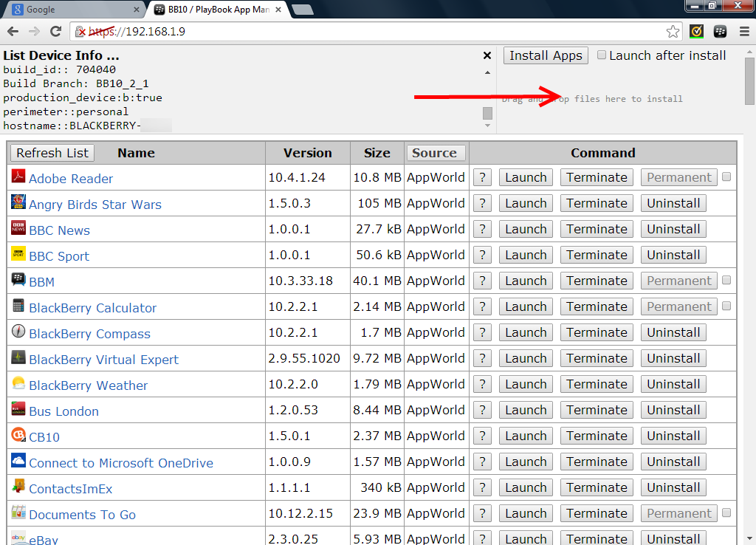Click the BlackBerry Calculator icon

(x=18, y=305)
